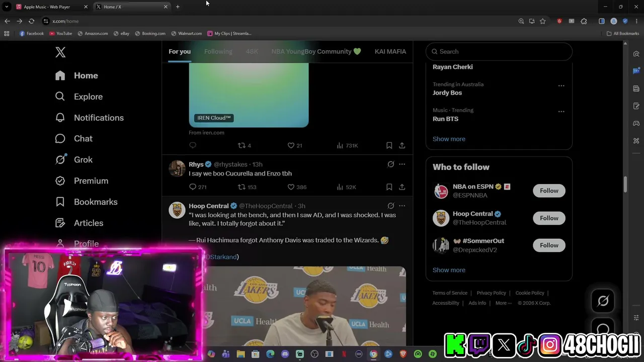Click the X logo in sidebar
This screenshot has height=362, width=644.
coord(60,52)
